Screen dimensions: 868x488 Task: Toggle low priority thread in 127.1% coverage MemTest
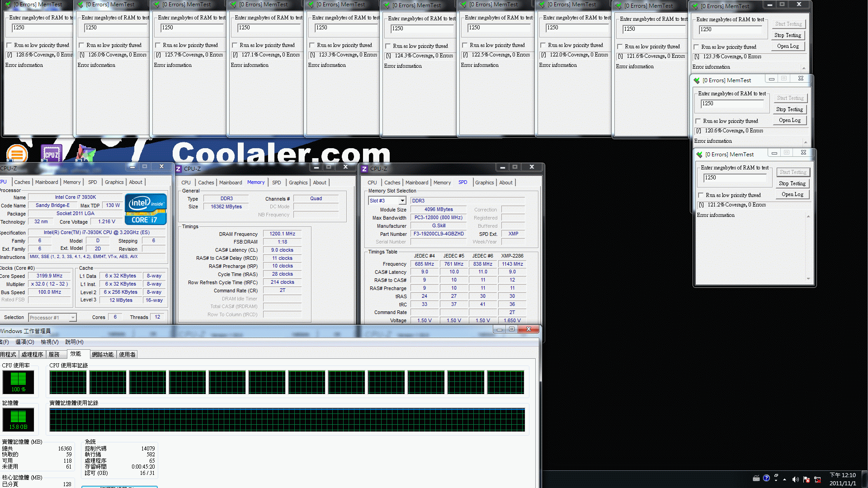point(235,45)
